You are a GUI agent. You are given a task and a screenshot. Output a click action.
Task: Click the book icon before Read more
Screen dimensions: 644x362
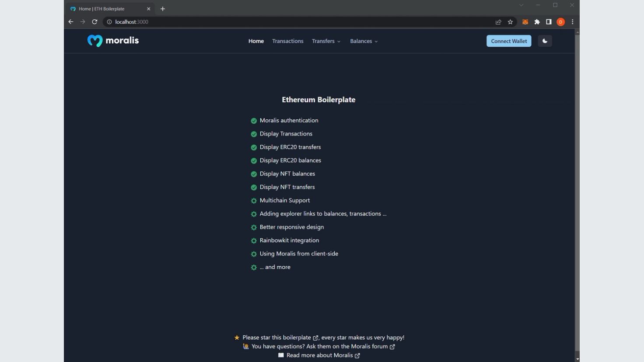pyautogui.click(x=281, y=355)
